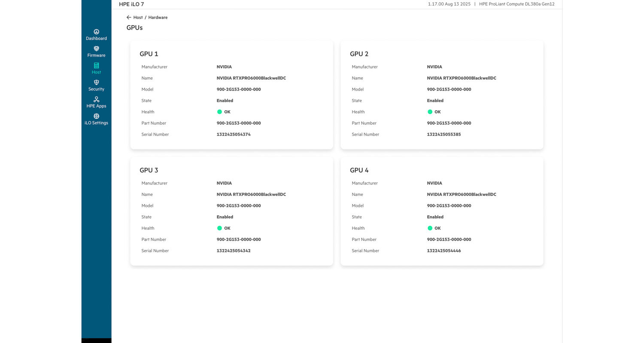Screen dimensions: 644x343
Task: Open the Dashboard icon in sidebar
Action: coord(96,32)
